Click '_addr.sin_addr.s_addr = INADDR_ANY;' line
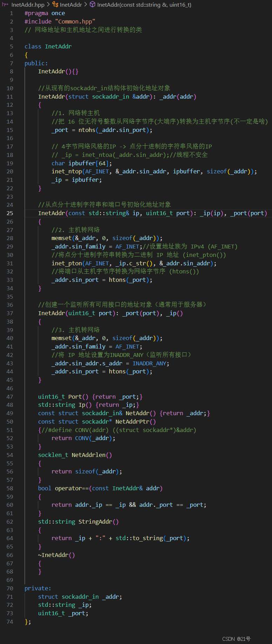 (x=110, y=363)
